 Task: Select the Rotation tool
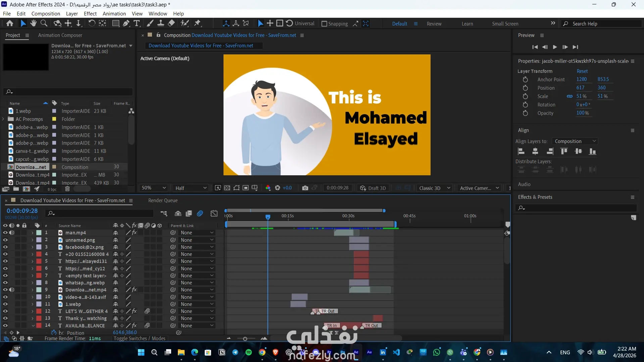click(92, 23)
